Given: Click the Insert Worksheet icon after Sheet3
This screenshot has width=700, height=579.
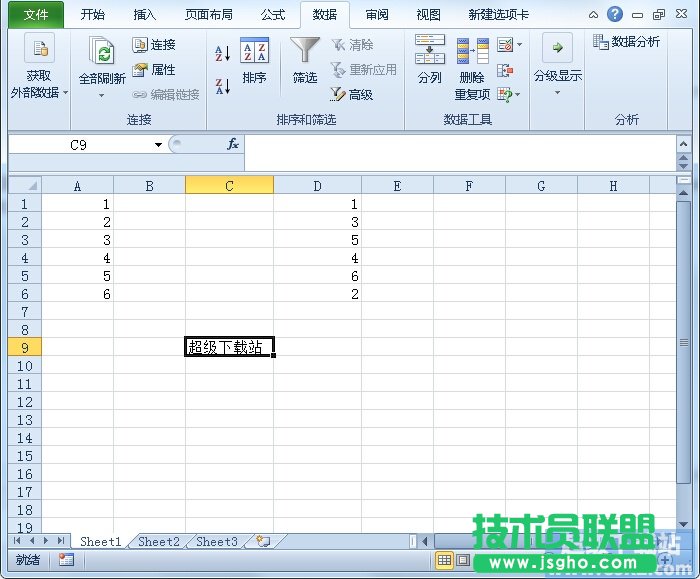Looking at the screenshot, I should pyautogui.click(x=263, y=541).
